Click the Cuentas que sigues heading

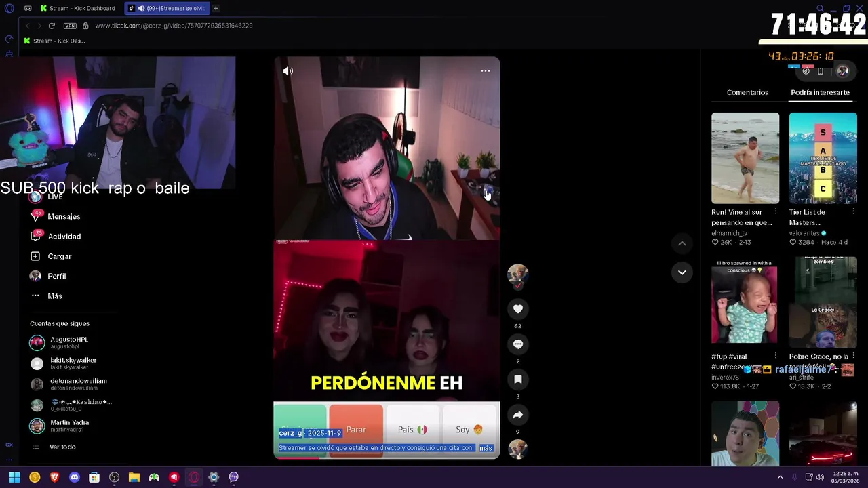tap(60, 323)
